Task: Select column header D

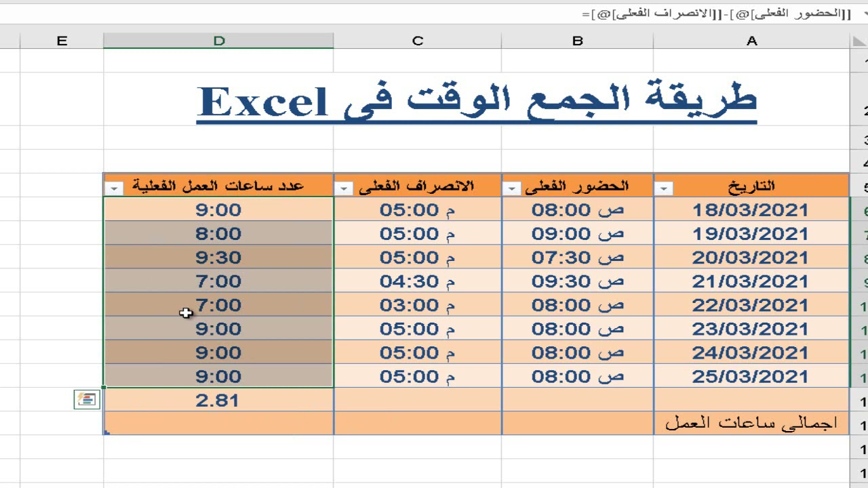Action: 218,41
